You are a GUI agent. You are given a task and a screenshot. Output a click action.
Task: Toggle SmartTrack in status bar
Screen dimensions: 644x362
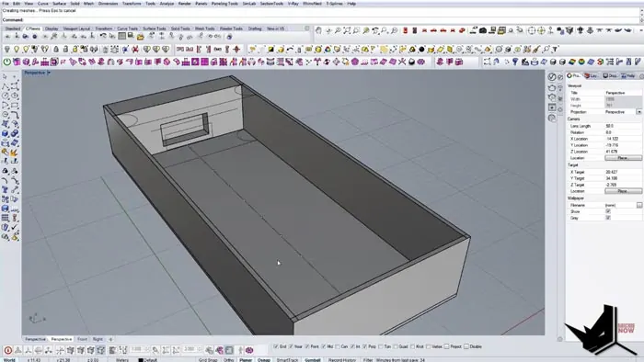(x=287, y=360)
